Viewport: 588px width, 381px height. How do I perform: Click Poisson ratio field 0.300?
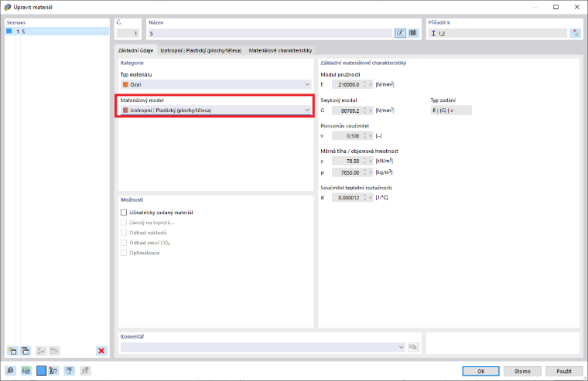347,136
